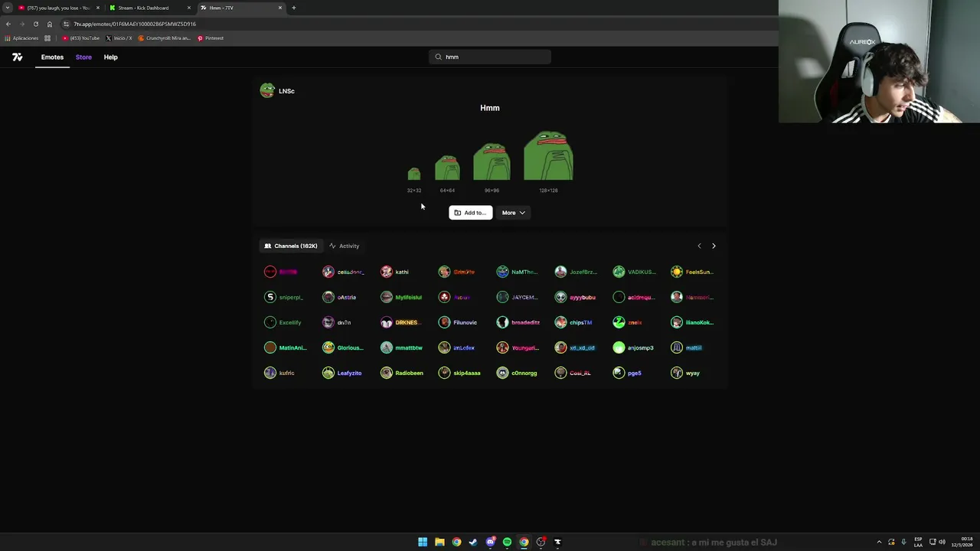Image resolution: width=980 pixels, height=551 pixels.
Task: Click the browser home button
Action: (x=50, y=24)
